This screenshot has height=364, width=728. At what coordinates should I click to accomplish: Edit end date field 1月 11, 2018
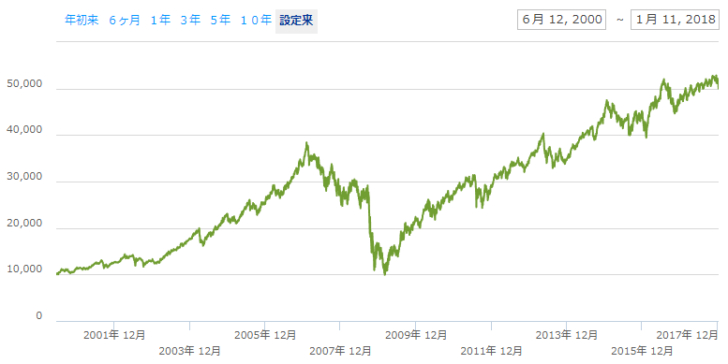click(x=675, y=20)
